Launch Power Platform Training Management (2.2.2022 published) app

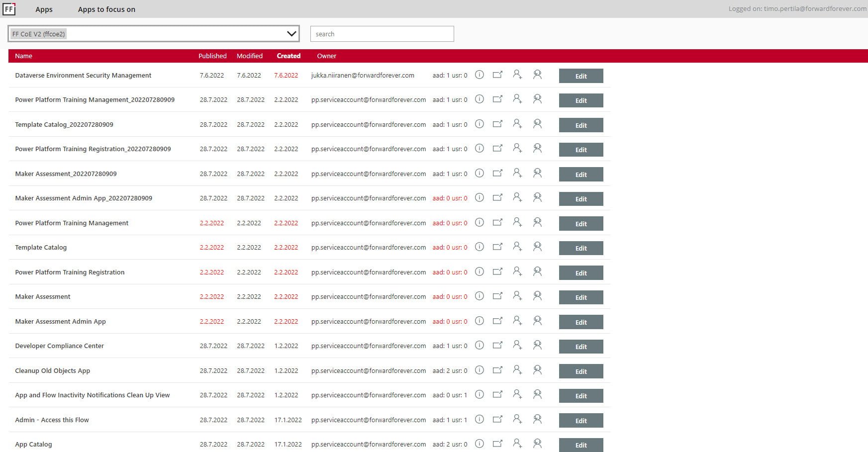[x=497, y=222]
